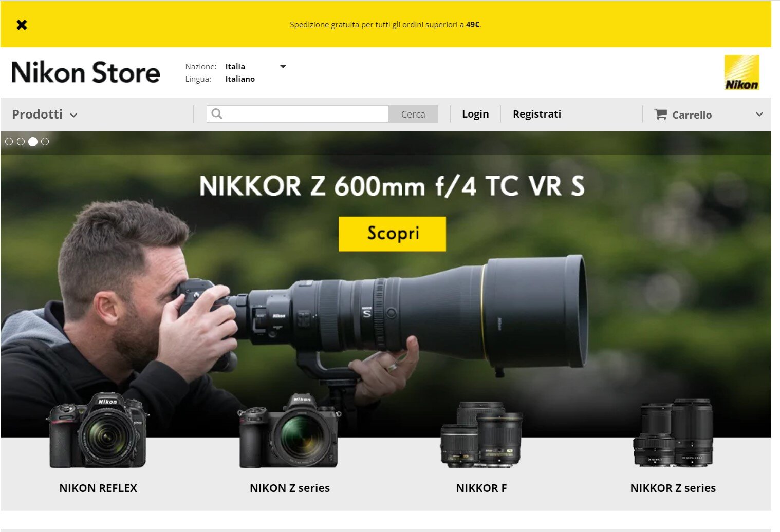Open the Registrati link
The image size is (780, 532).
click(537, 114)
